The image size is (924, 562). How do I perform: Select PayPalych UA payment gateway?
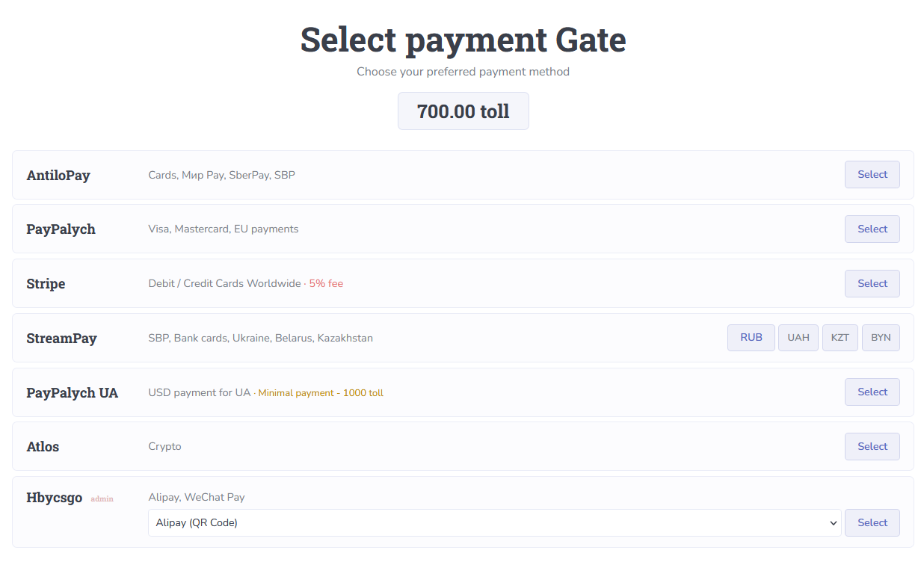click(872, 392)
